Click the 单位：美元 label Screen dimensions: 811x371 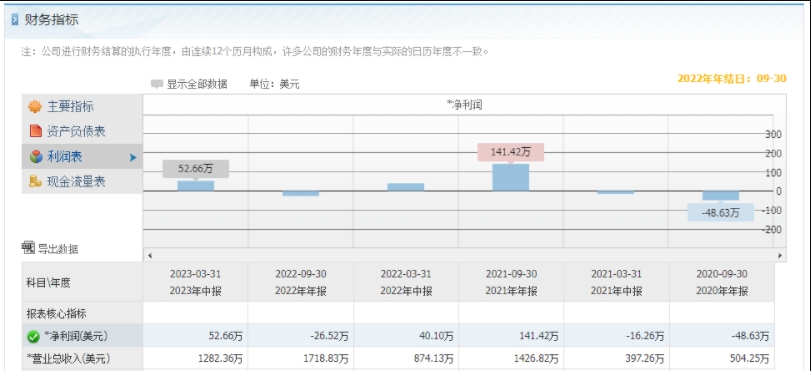[x=275, y=84]
